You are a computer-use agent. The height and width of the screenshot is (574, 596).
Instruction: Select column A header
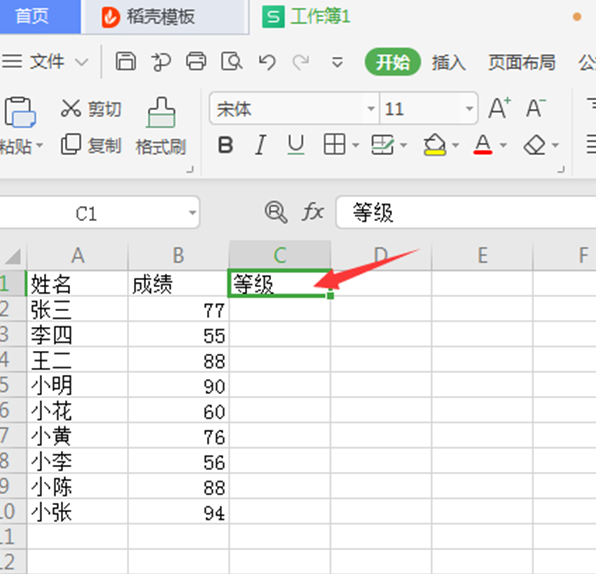point(78,255)
